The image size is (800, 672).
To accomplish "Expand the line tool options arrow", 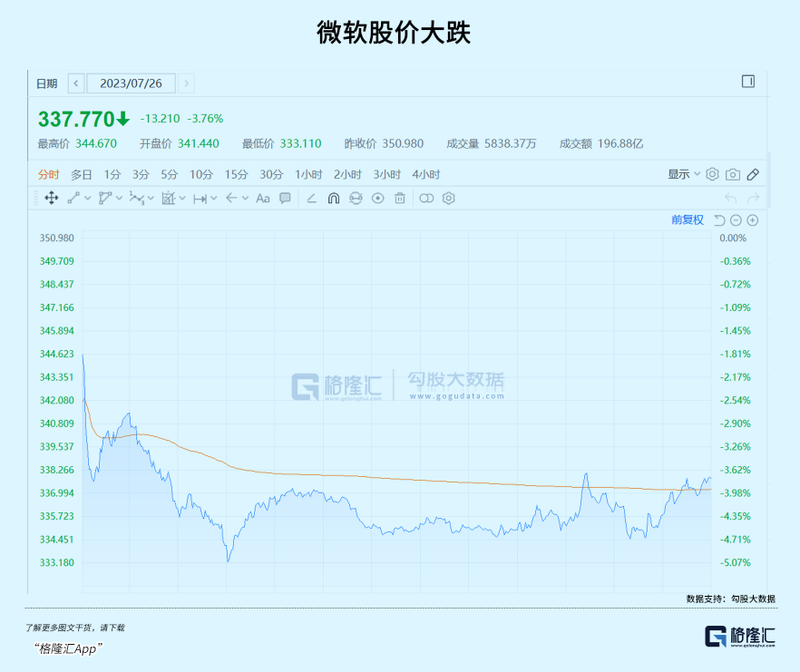I will pos(88,198).
